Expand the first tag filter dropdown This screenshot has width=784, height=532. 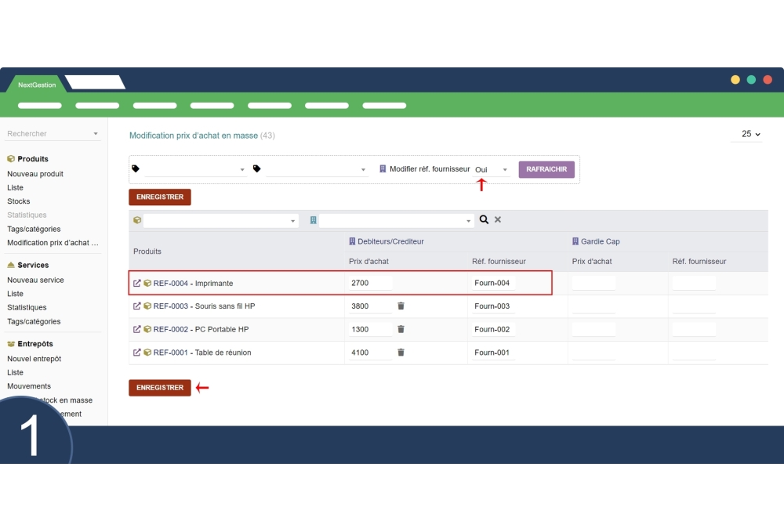[194, 170]
